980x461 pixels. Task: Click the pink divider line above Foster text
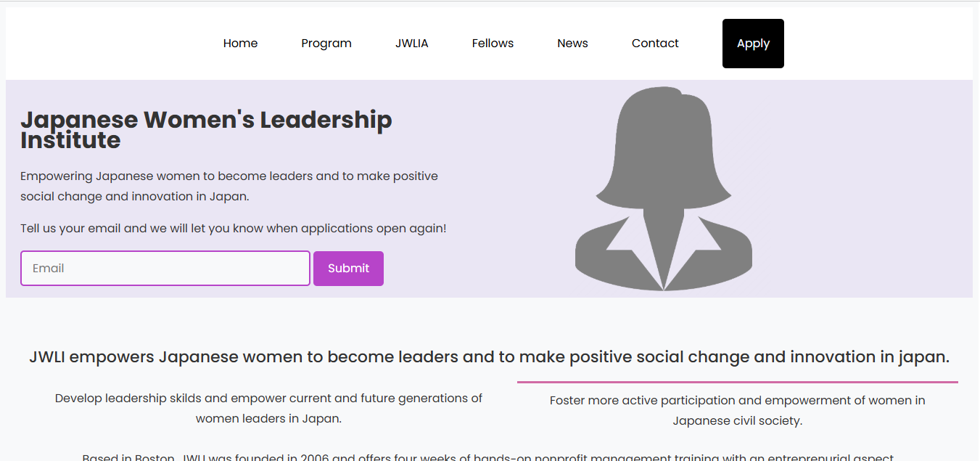[738, 382]
